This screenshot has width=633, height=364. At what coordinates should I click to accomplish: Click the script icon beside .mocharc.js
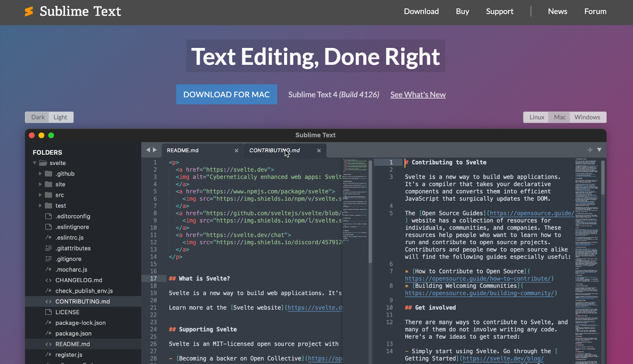pos(48,269)
